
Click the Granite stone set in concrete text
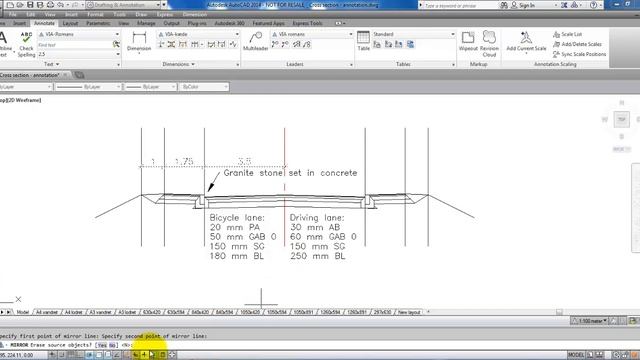coord(290,173)
